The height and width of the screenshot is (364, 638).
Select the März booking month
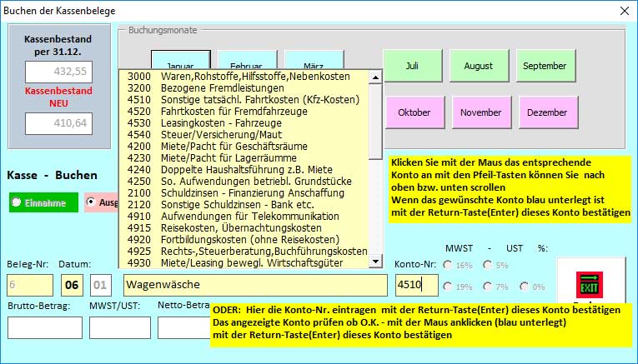coord(314,61)
